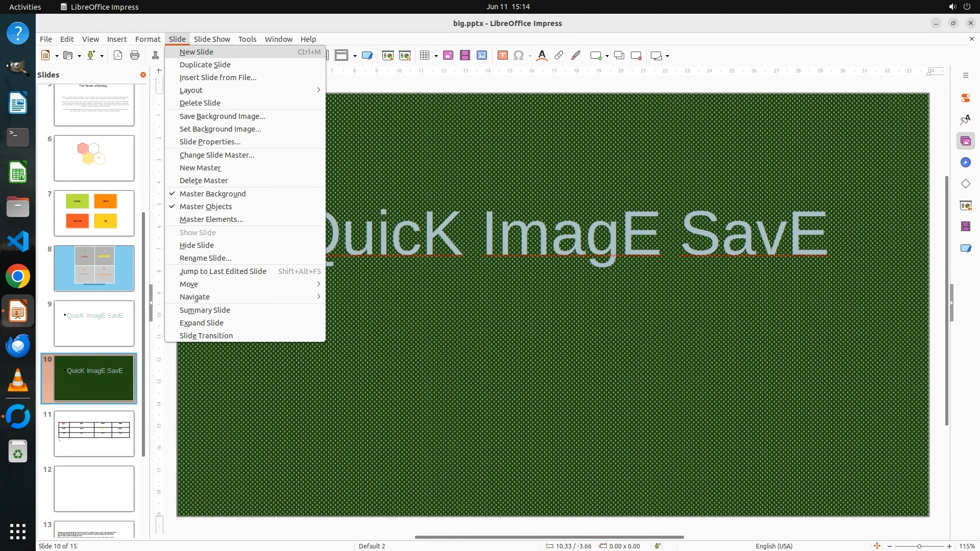Close the Slides panel
Screen dimensions: 980x551
tap(143, 75)
